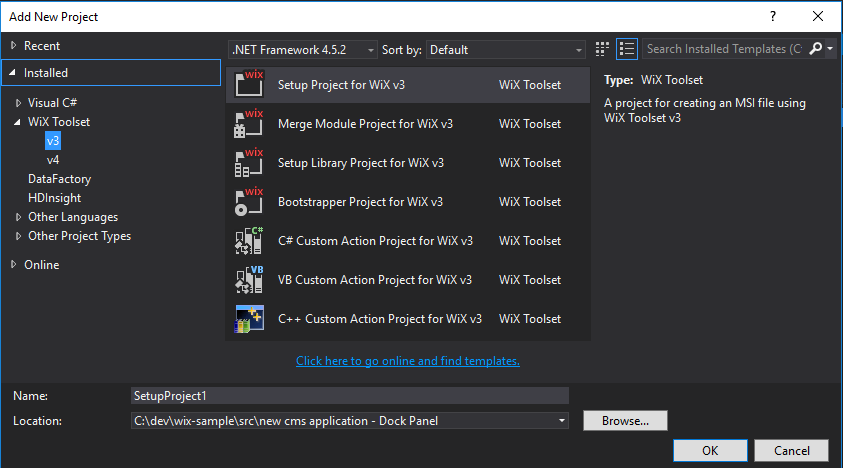Expand the Visual C# tree node

point(18,103)
